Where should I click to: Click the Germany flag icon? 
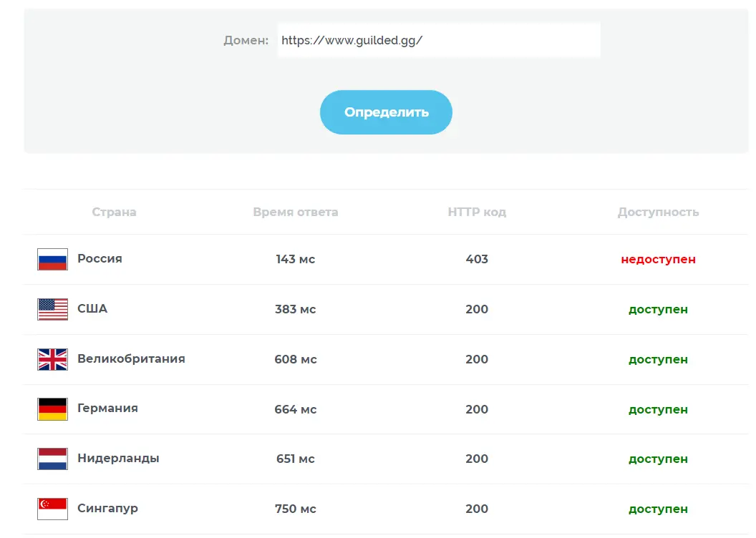pyautogui.click(x=52, y=409)
